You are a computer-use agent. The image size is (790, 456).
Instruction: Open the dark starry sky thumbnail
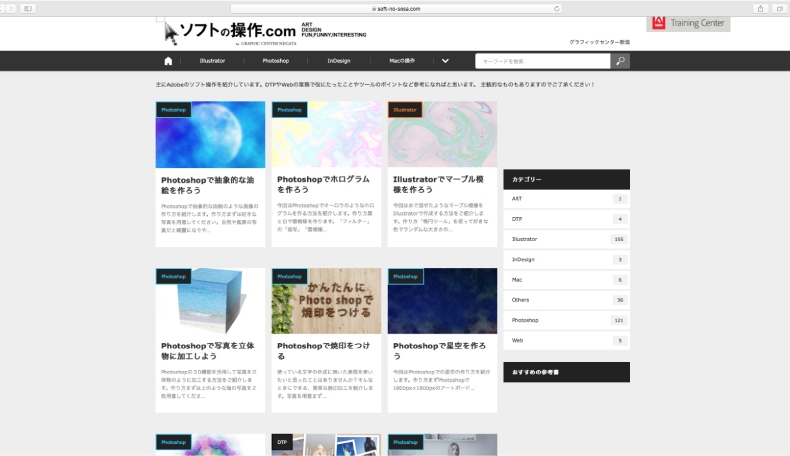coord(442,301)
